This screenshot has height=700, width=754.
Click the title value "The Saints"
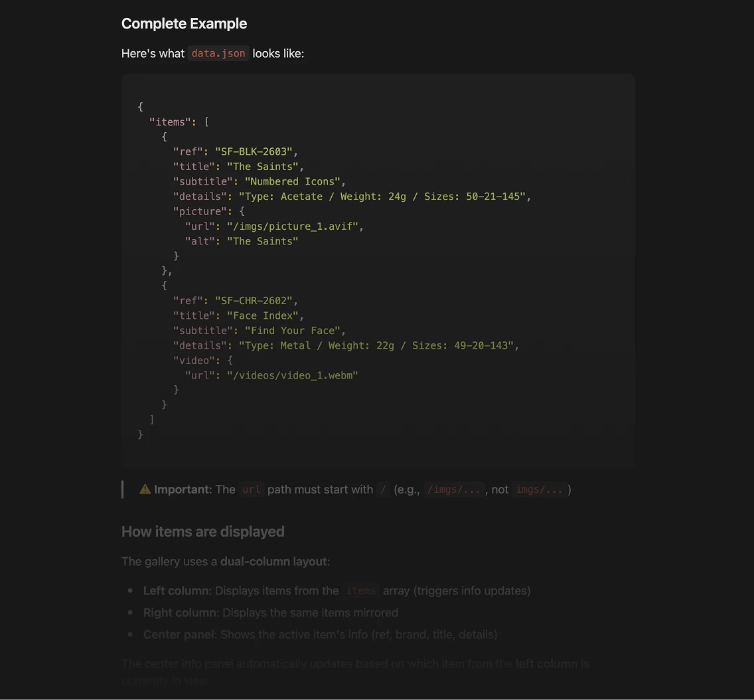click(263, 167)
